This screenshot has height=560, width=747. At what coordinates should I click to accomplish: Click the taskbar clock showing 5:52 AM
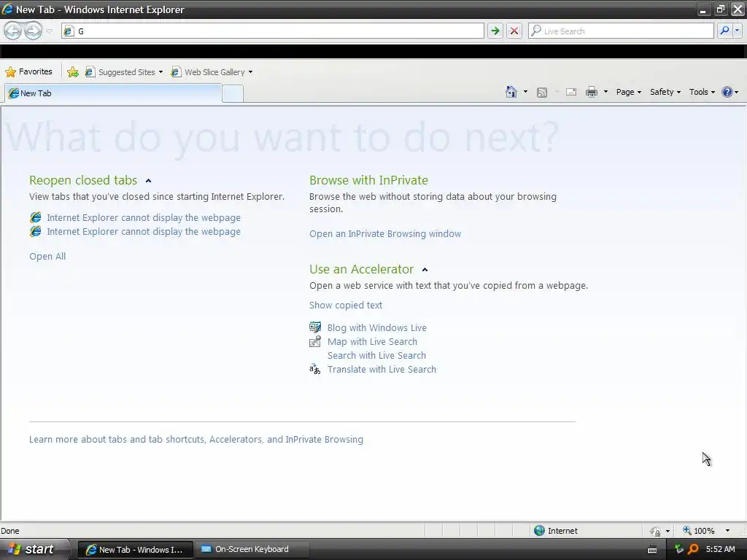tap(720, 549)
